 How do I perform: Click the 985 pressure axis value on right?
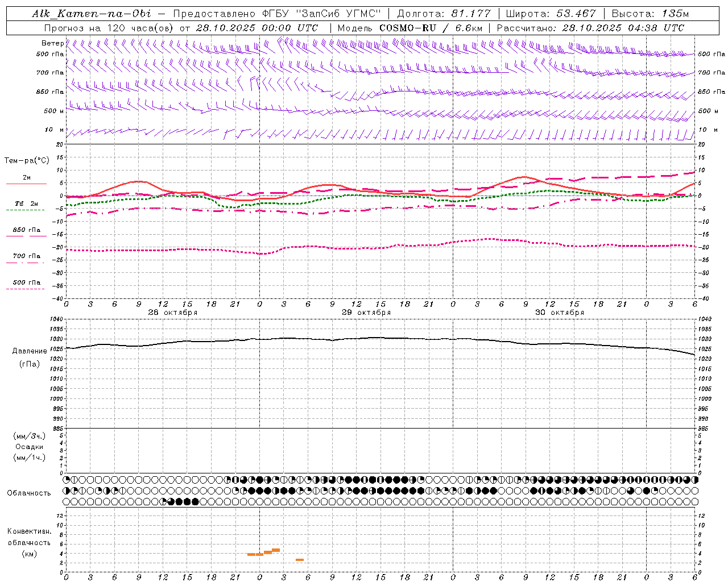coord(704,429)
